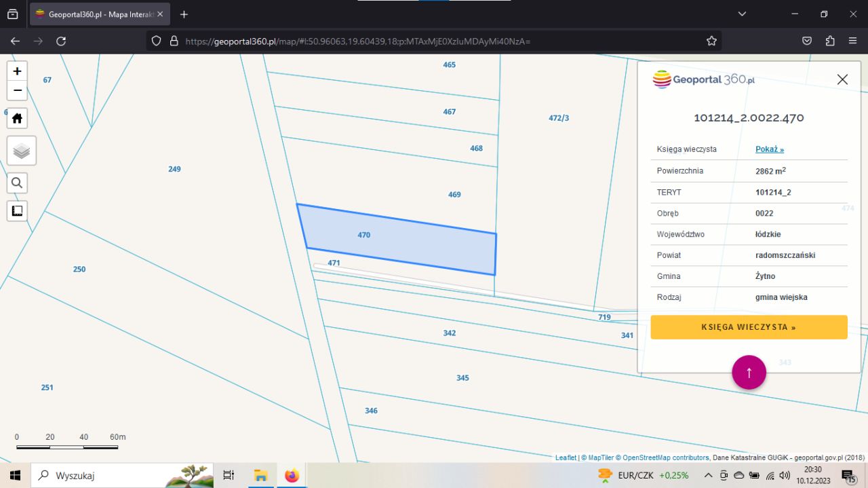The image size is (868, 488).
Task: Click the Pokaż » land register link
Action: (770, 149)
